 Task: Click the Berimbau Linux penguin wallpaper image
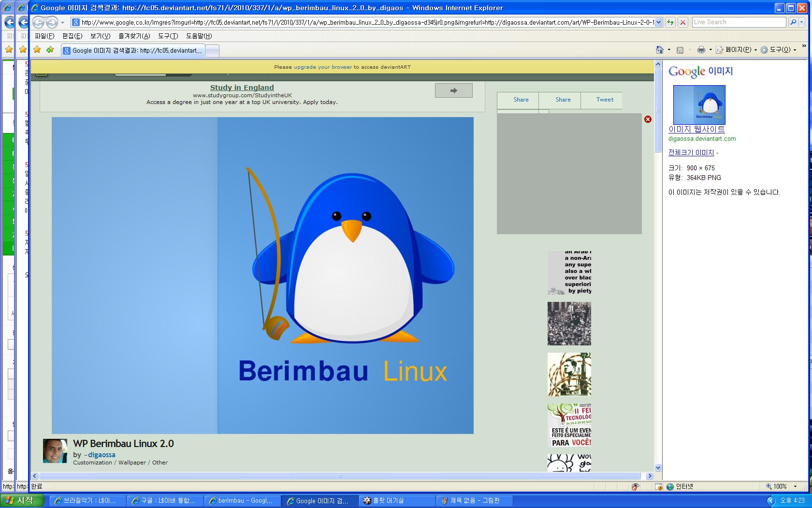(262, 275)
